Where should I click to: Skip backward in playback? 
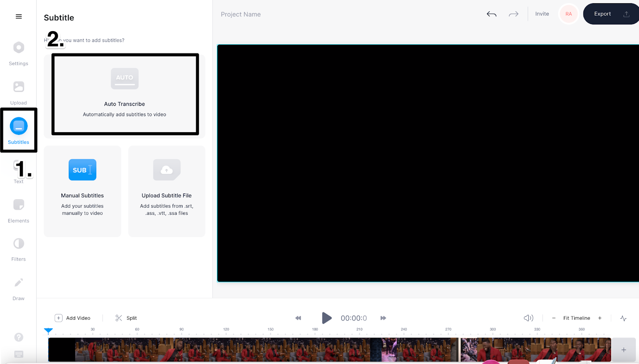click(298, 318)
